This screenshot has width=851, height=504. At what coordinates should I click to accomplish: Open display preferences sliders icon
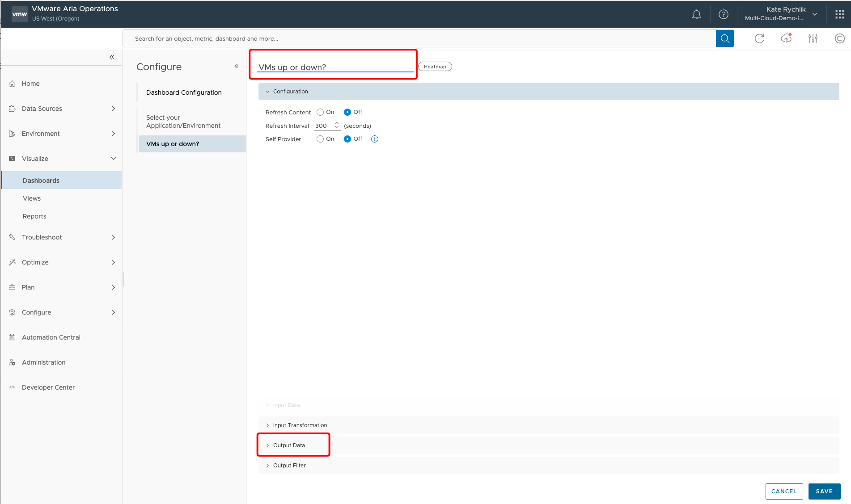[x=813, y=38]
